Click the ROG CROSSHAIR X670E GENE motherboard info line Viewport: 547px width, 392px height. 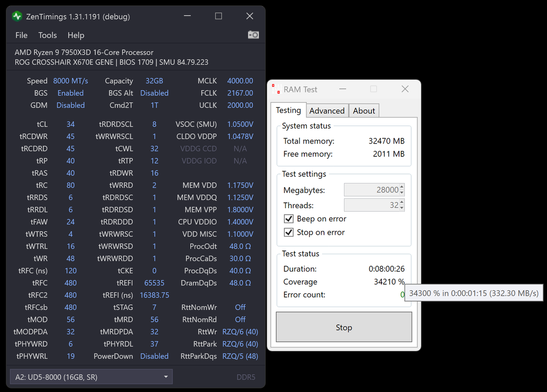pos(111,62)
